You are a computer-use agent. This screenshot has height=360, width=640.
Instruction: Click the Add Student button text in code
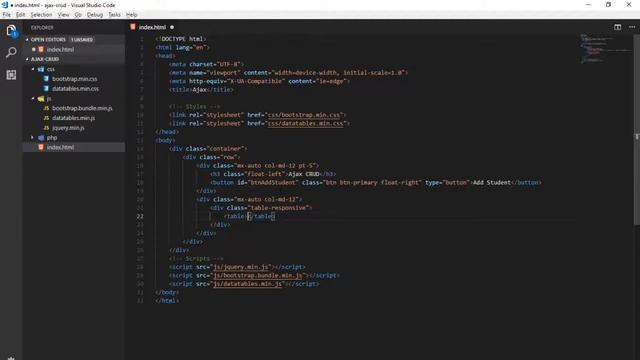click(x=492, y=182)
